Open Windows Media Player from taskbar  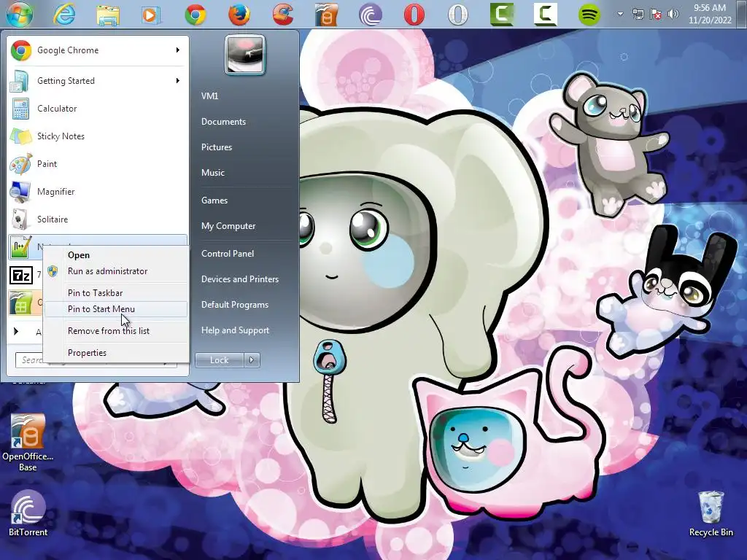pyautogui.click(x=151, y=15)
